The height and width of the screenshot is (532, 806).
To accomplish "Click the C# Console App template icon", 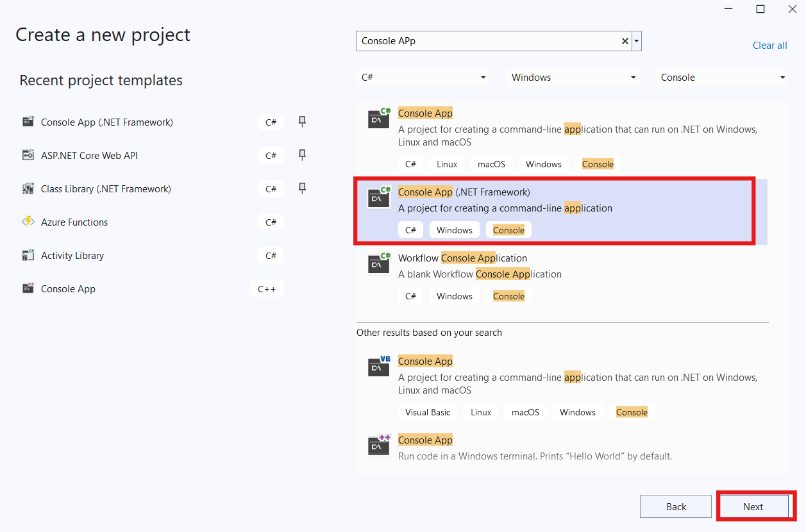I will (x=379, y=118).
